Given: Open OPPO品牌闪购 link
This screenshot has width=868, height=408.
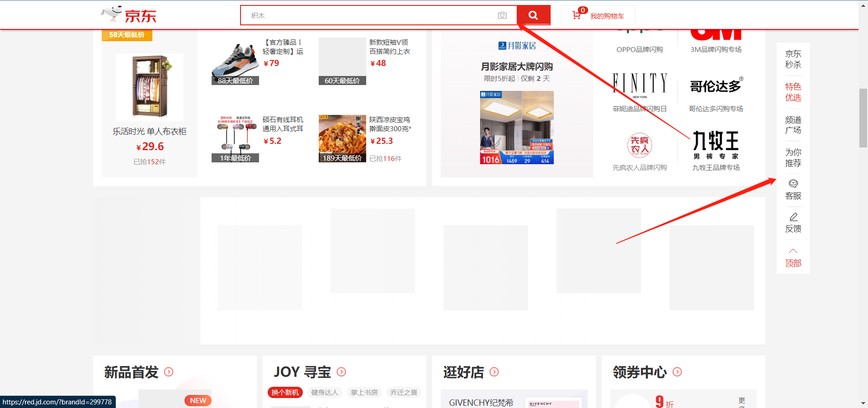Looking at the screenshot, I should 640,49.
